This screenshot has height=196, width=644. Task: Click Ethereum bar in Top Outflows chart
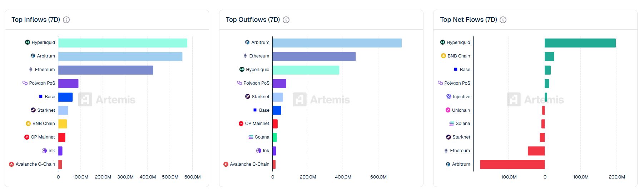pyautogui.click(x=314, y=56)
